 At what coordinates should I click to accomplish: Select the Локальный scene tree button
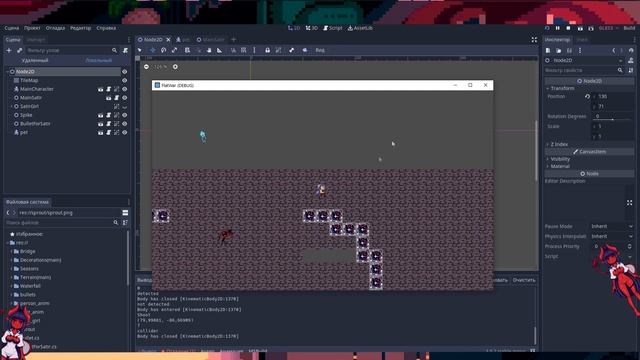[98, 60]
